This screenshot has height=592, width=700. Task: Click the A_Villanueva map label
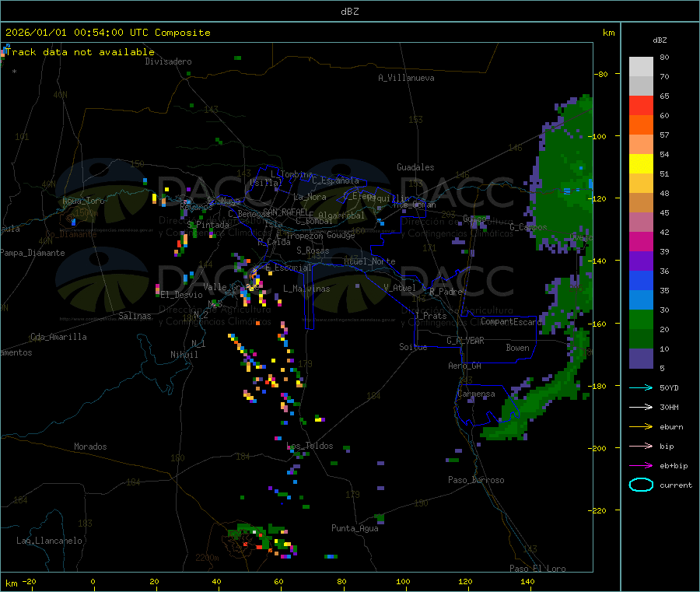pos(406,78)
